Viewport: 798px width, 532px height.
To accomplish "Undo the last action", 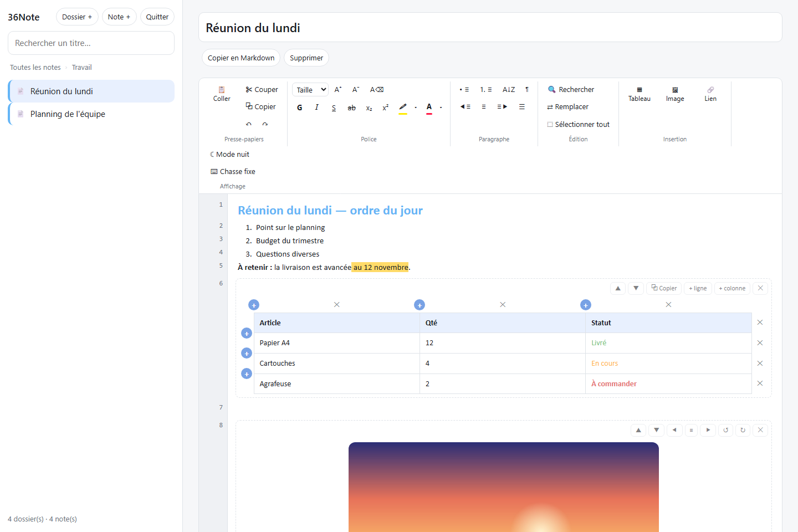I will (x=249, y=124).
